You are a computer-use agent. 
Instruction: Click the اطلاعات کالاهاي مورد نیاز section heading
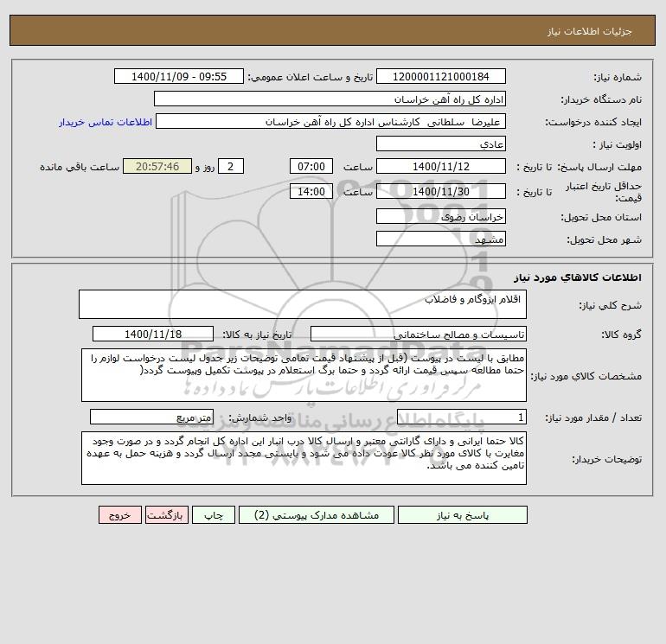click(x=578, y=277)
